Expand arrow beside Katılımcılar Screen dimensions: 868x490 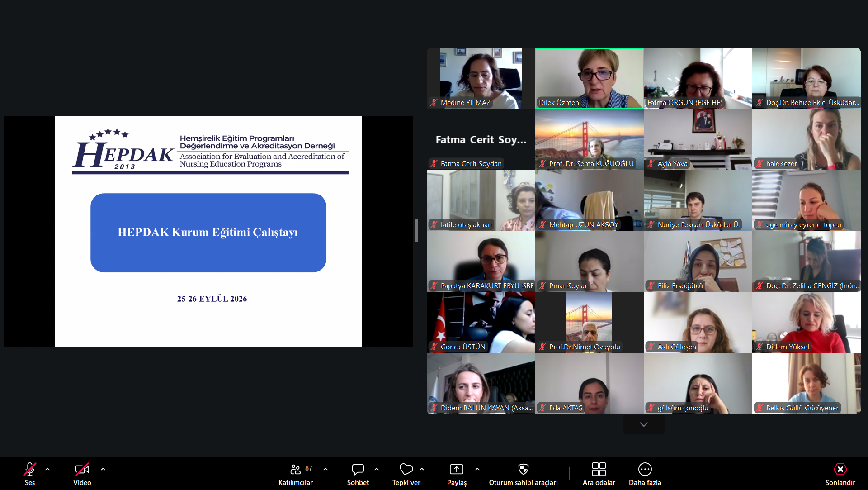pyautogui.click(x=325, y=469)
